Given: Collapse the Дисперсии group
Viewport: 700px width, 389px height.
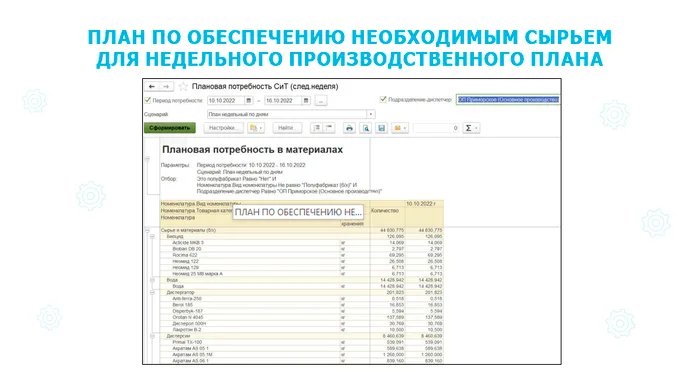Looking at the screenshot, I should click(x=152, y=336).
